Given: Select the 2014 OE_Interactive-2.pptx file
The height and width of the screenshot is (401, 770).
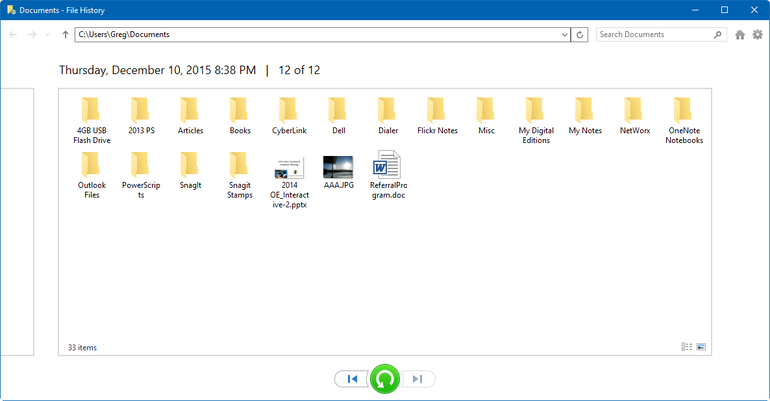Looking at the screenshot, I should 289,183.
